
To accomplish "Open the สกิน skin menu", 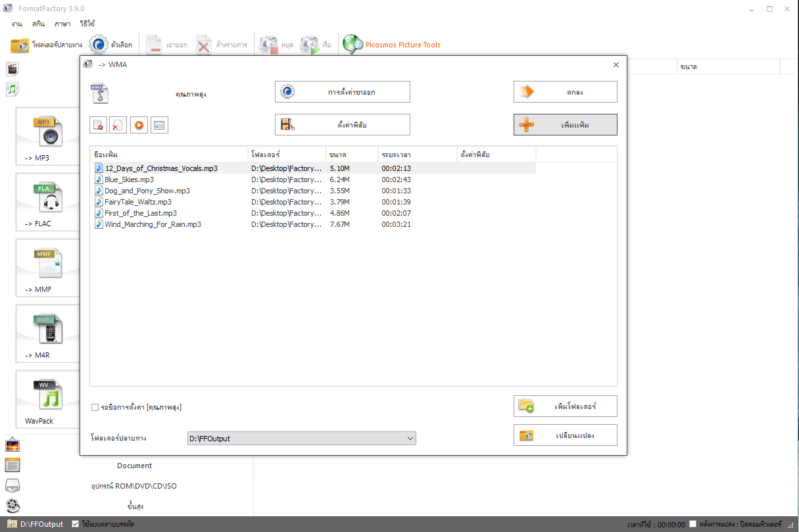I will tap(38, 24).
